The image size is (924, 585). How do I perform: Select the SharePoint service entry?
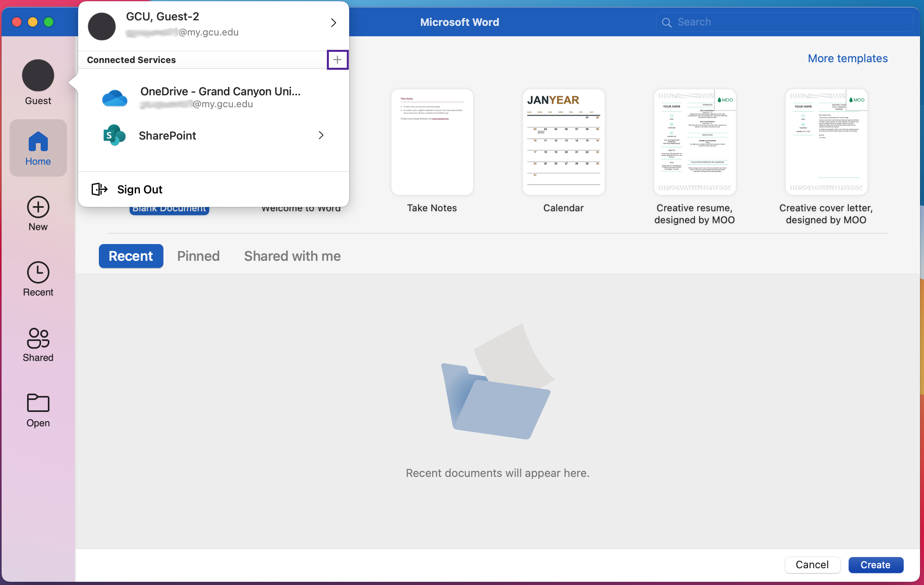[x=214, y=136]
